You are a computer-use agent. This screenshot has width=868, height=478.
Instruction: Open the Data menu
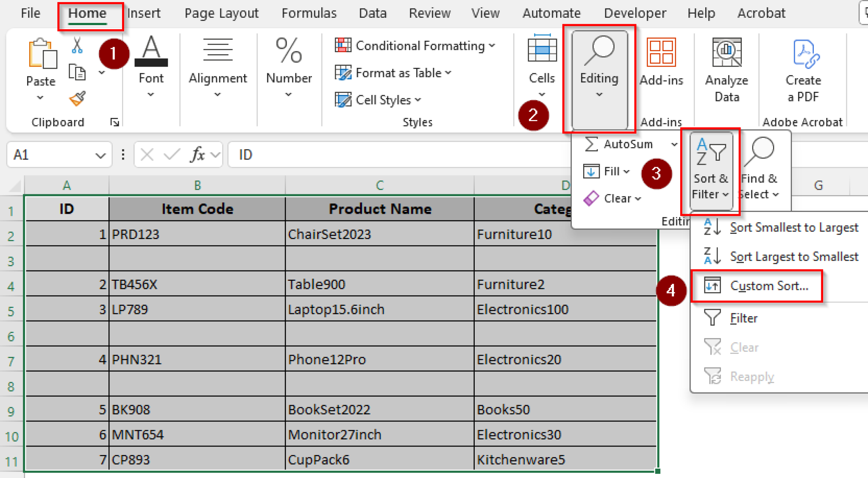pyautogui.click(x=372, y=13)
